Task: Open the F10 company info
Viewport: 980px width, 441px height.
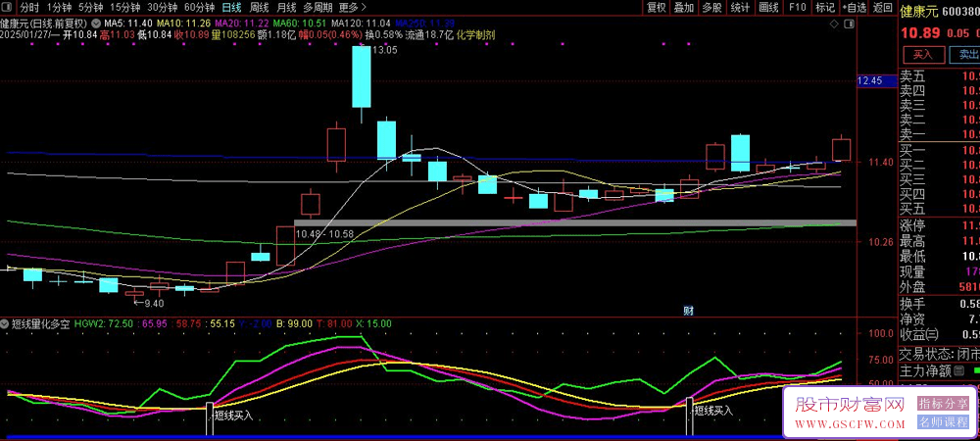Action: coord(798,7)
